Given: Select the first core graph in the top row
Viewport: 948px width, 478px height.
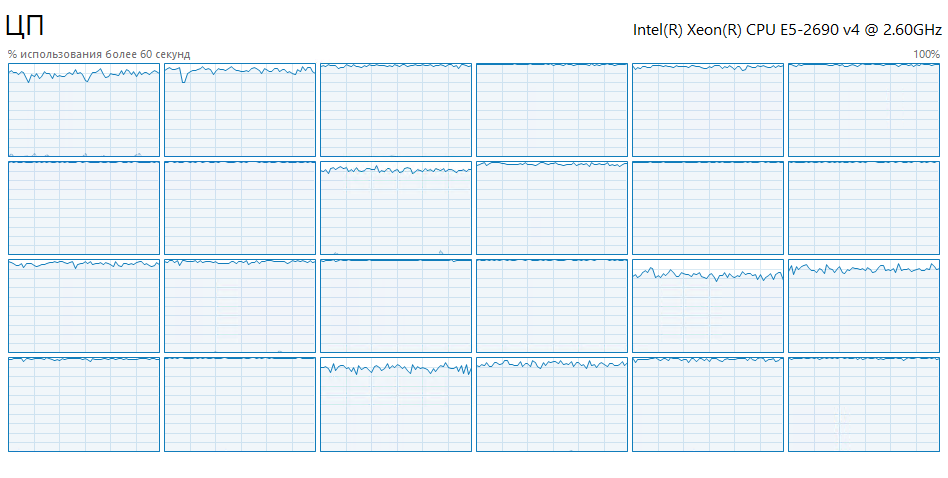Looking at the screenshot, I should (84, 110).
